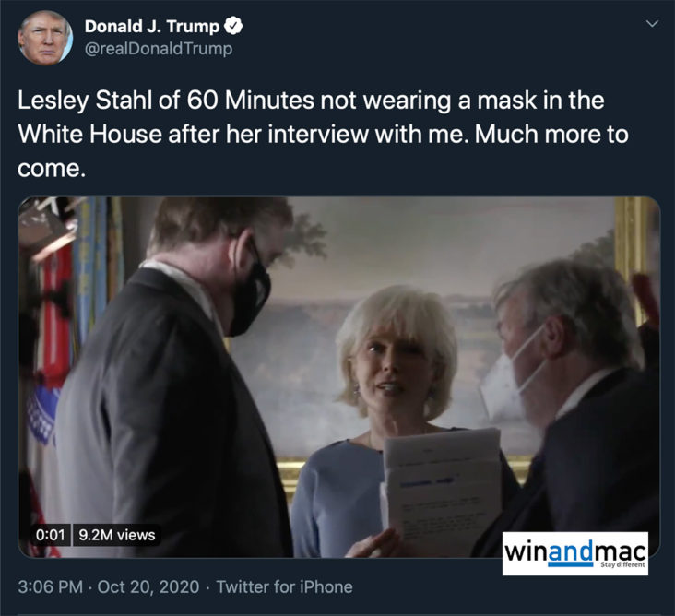Click the Oct 20, 2020 date
This screenshot has width=675, height=616.
(x=148, y=586)
